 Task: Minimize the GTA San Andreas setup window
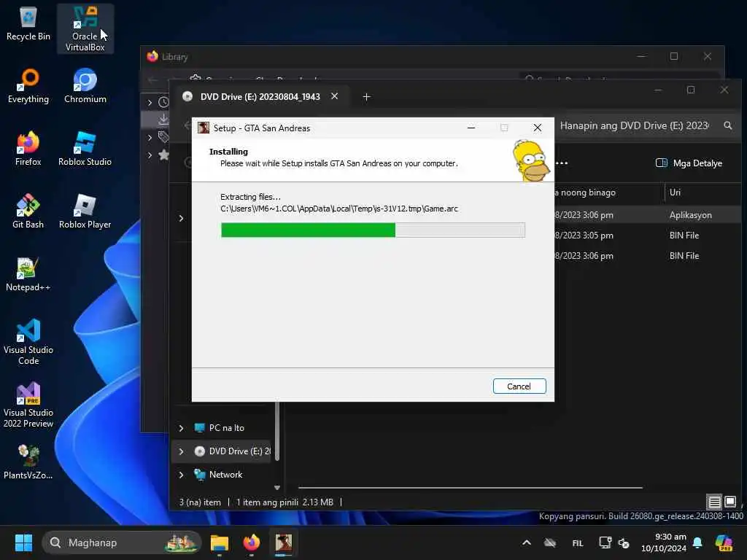tap(471, 128)
